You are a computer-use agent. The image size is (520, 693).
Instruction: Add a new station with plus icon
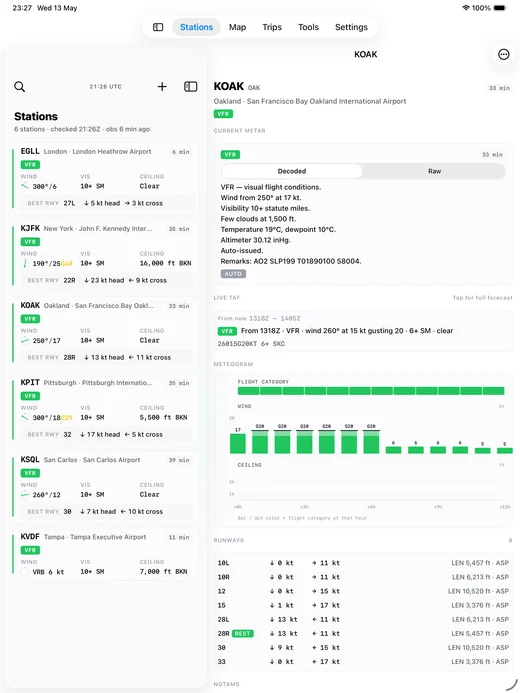point(162,87)
